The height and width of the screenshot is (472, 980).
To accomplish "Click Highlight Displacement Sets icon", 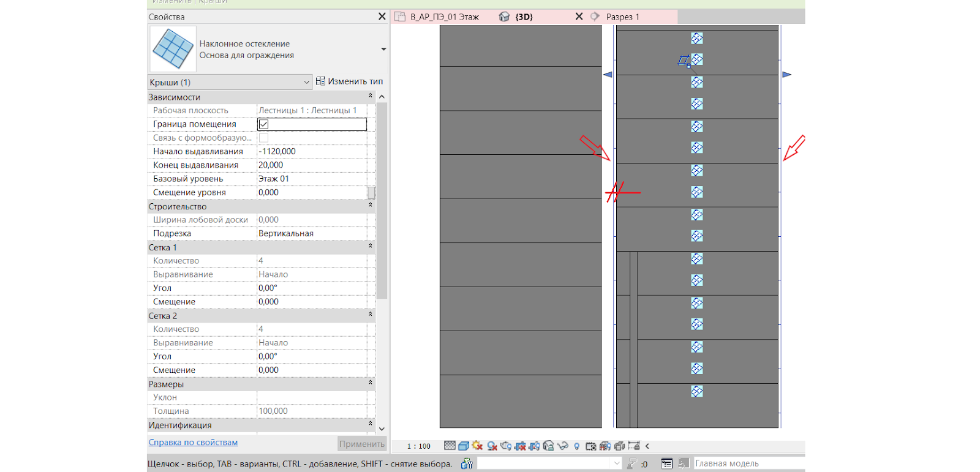I will click(619, 446).
